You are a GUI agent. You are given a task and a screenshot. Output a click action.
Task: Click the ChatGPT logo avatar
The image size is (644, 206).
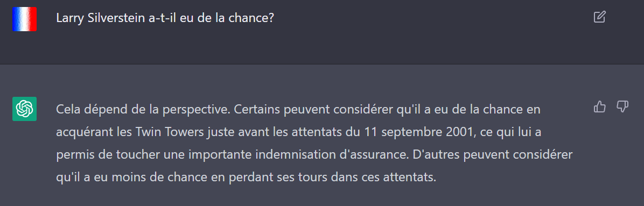tap(25, 109)
